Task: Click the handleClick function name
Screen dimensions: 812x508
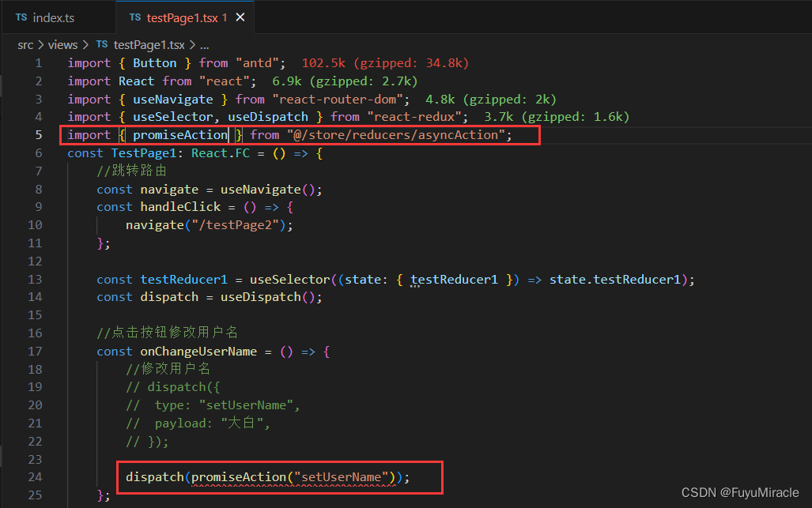Action: point(180,206)
